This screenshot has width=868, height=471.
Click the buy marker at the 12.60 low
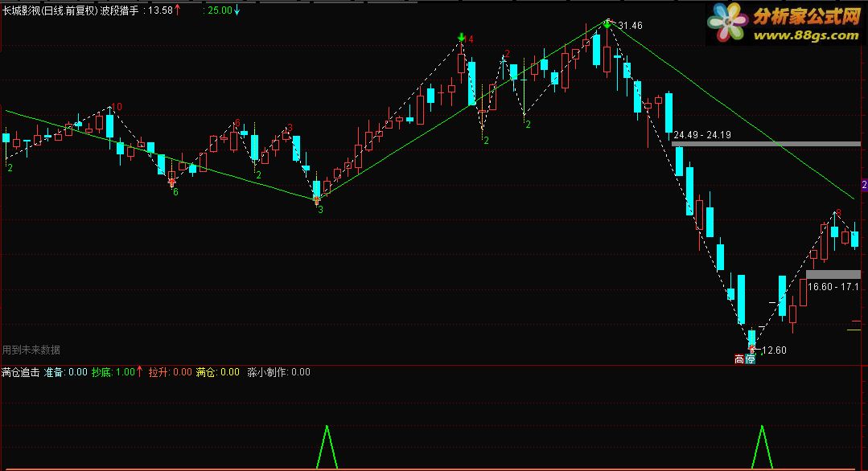(x=751, y=349)
